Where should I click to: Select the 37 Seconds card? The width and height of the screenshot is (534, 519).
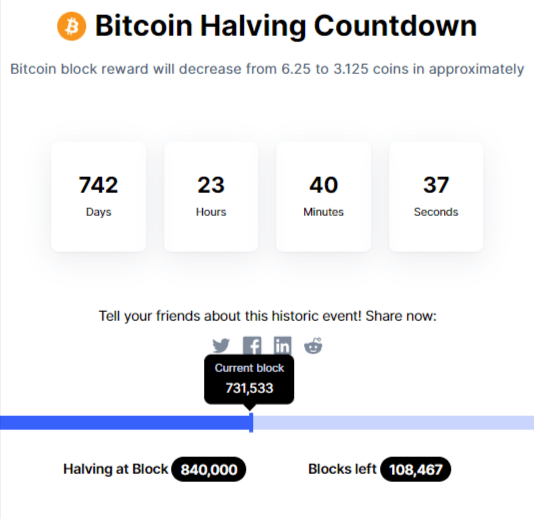pyautogui.click(x=436, y=197)
